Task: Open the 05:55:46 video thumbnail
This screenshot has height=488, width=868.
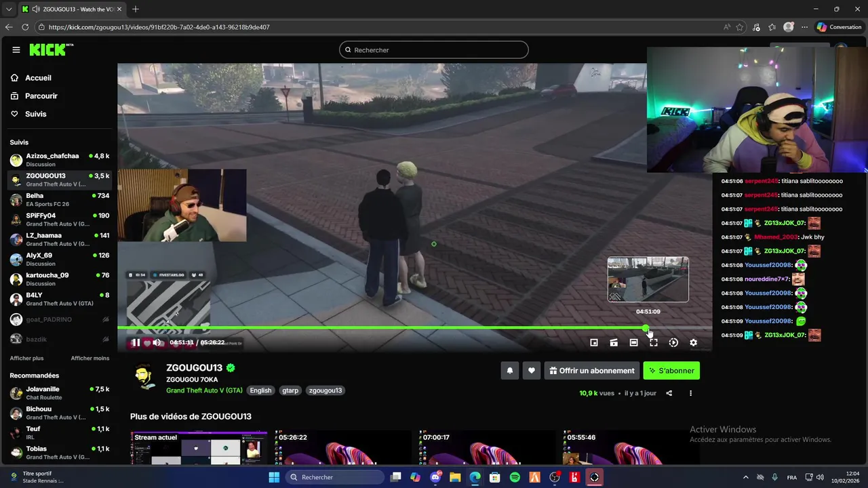Action: tap(631, 447)
